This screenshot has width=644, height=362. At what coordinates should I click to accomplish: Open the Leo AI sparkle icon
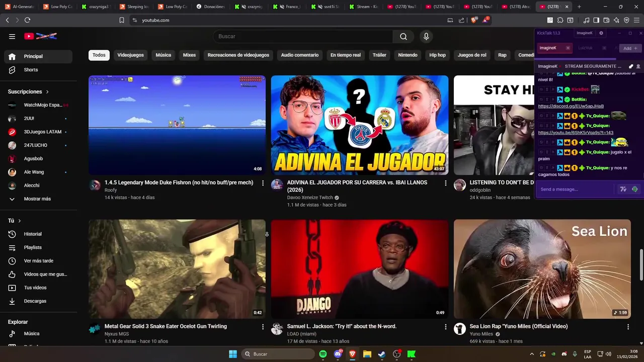pyautogui.click(x=616, y=20)
